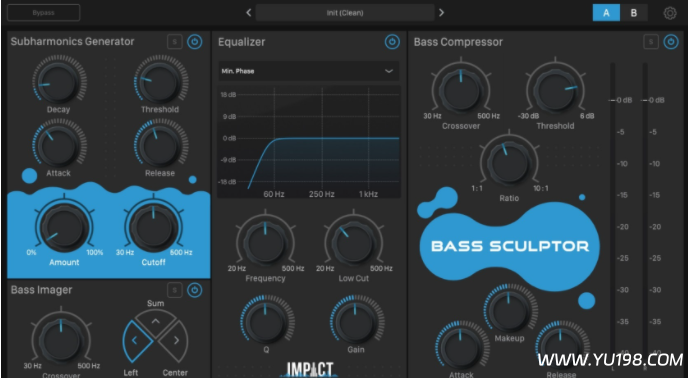
Task: Click the 10 : 1 ratio label
Action: (541, 188)
